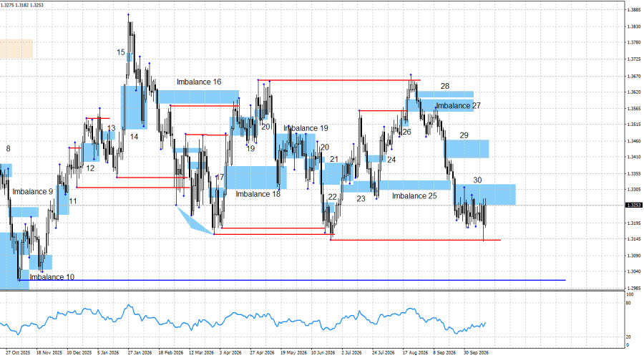Click the 1.3040 price axis label

click(634, 271)
